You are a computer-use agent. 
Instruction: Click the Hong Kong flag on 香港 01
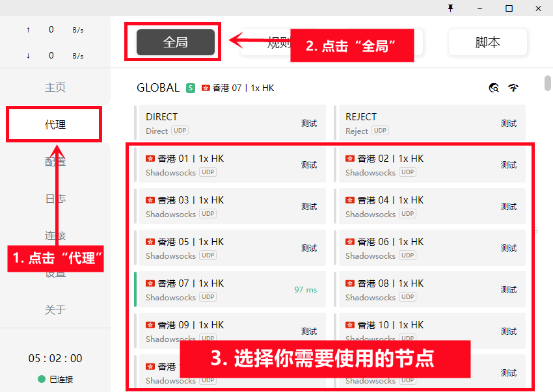pos(150,159)
